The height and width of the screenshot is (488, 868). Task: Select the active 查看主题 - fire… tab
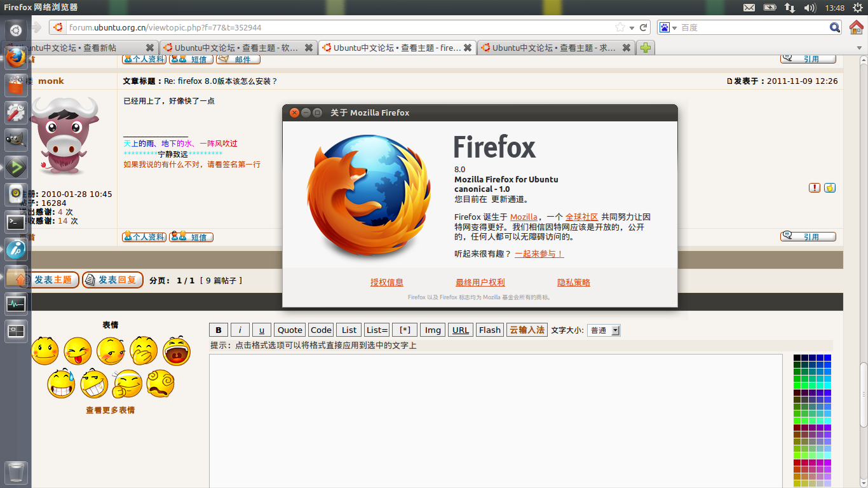pyautogui.click(x=397, y=48)
